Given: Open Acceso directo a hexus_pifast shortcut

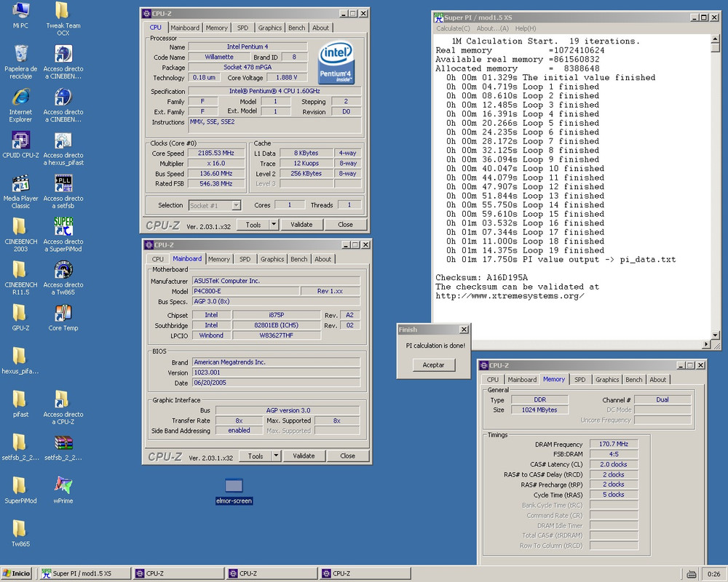Looking at the screenshot, I should 63,148.
